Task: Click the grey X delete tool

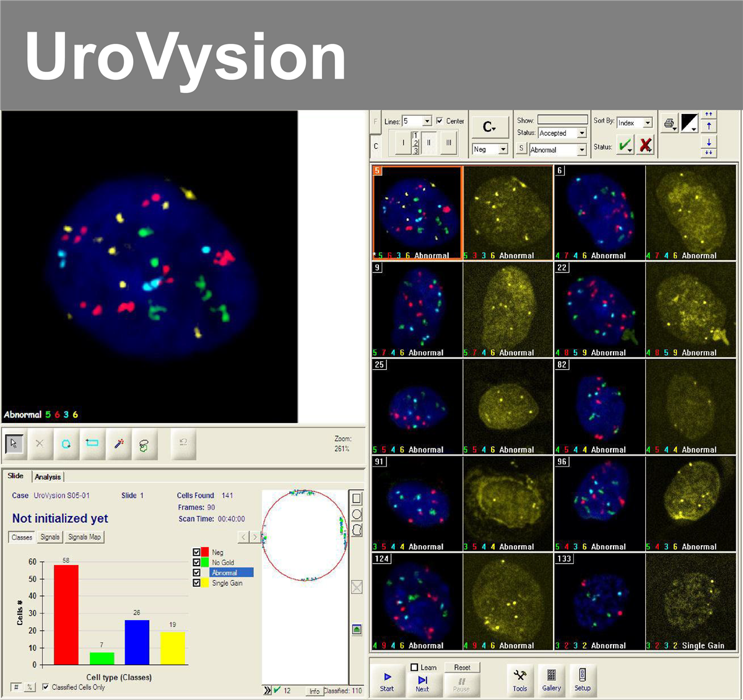Action: 40,444
